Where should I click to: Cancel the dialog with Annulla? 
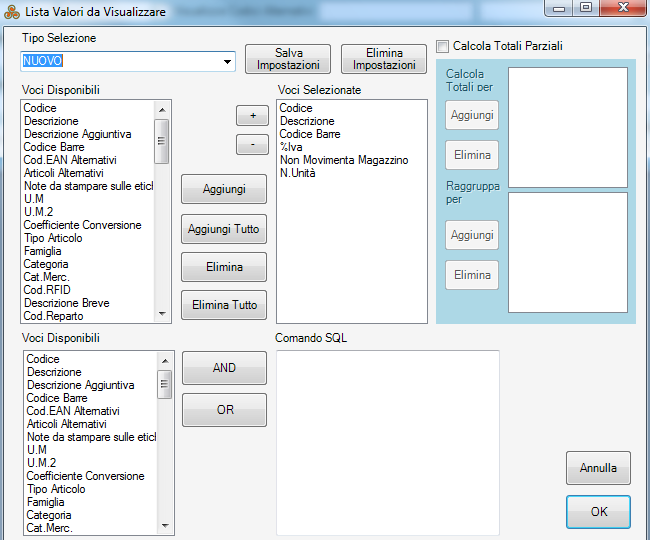[598, 467]
